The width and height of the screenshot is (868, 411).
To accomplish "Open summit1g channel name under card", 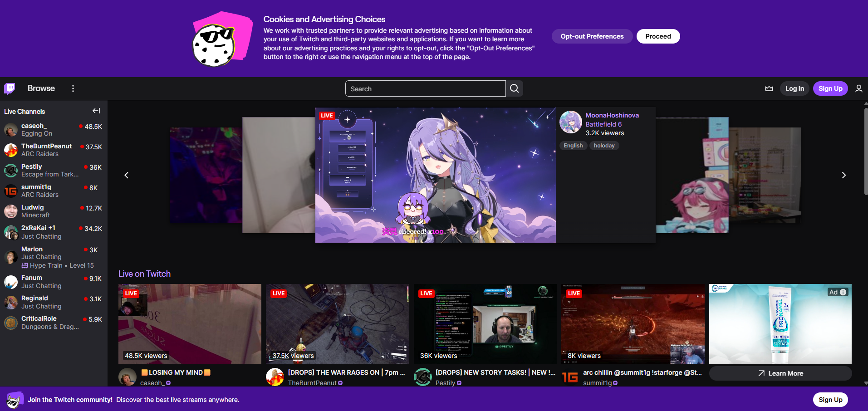I will (597, 383).
